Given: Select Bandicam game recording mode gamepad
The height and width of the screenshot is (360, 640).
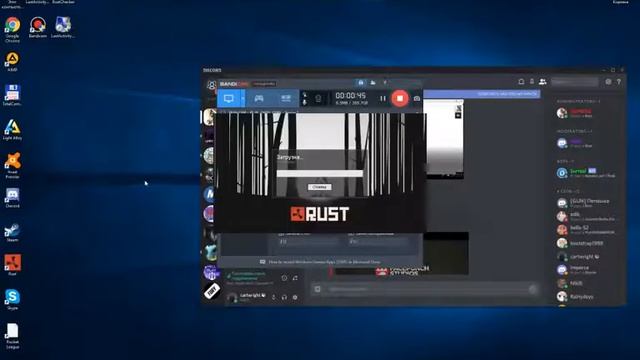Looking at the screenshot, I should tap(259, 98).
